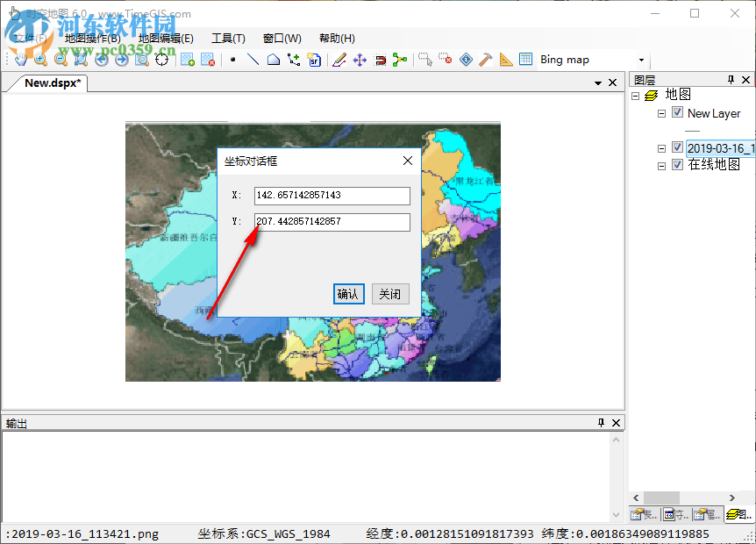
Task: Activate the Zoom In tool
Action: (40, 59)
